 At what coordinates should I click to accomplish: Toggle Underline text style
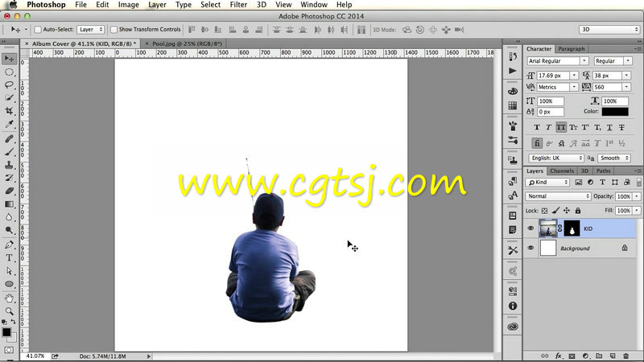click(609, 127)
